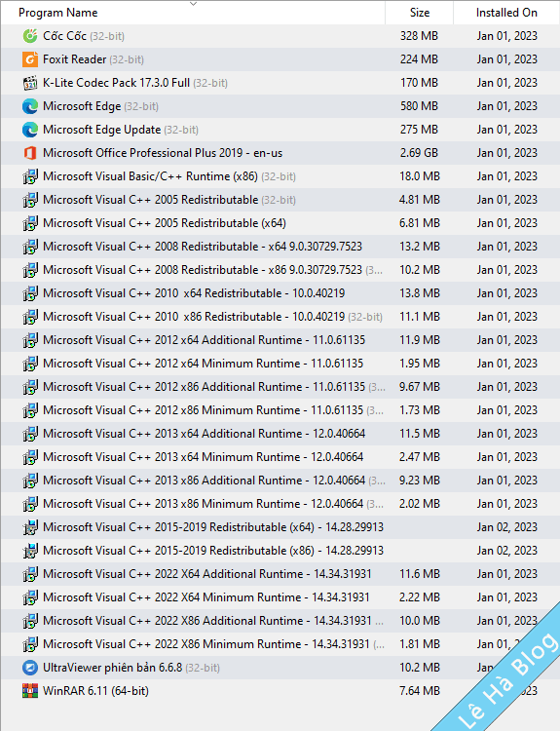The width and height of the screenshot is (560, 731).
Task: Click the 18.0 MB size value
Action: [x=420, y=176]
